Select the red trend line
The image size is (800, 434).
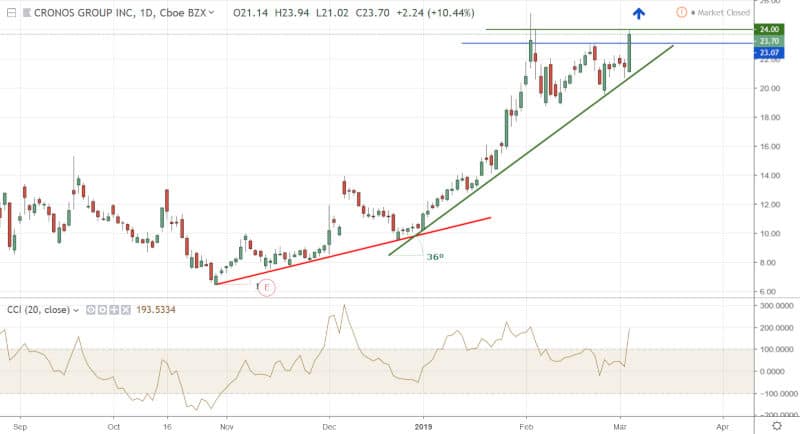click(353, 251)
